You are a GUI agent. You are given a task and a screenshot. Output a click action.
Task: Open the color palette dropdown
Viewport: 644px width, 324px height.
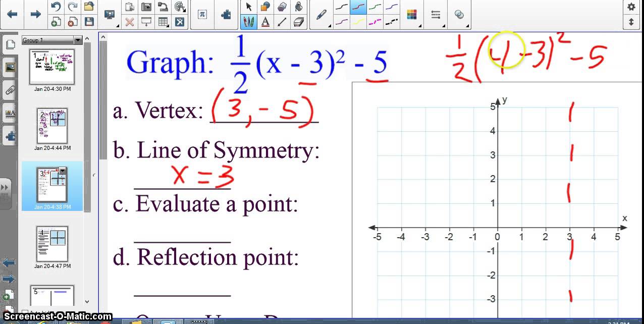[x=412, y=15]
